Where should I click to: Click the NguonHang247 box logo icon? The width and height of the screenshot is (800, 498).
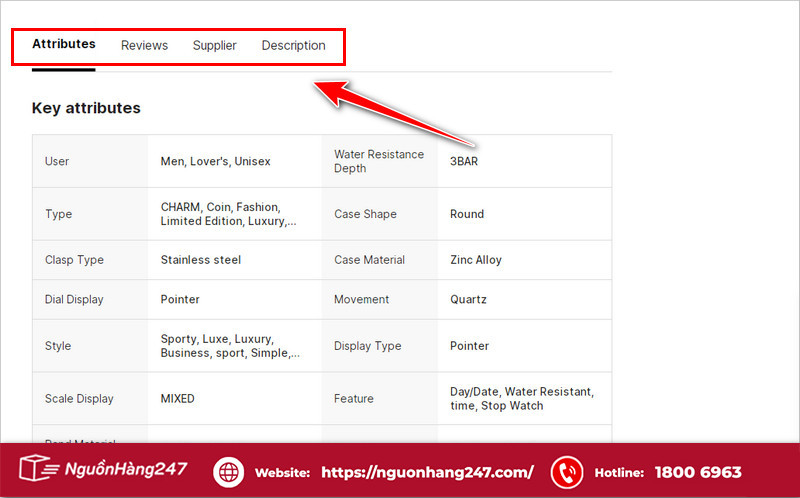tap(37, 470)
